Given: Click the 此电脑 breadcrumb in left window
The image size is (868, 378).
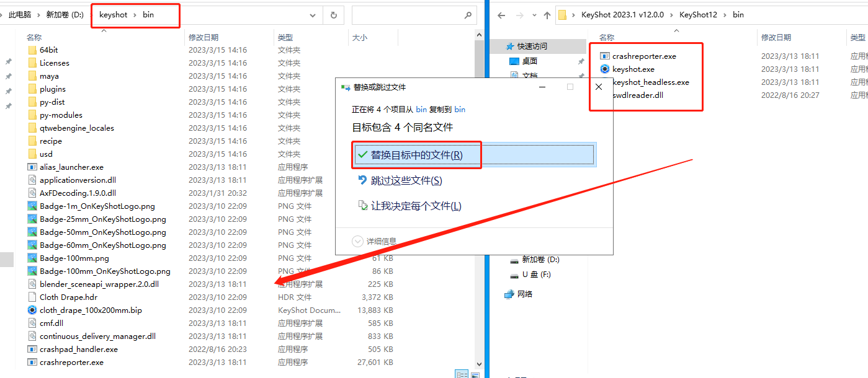Looking at the screenshot, I should tap(20, 15).
